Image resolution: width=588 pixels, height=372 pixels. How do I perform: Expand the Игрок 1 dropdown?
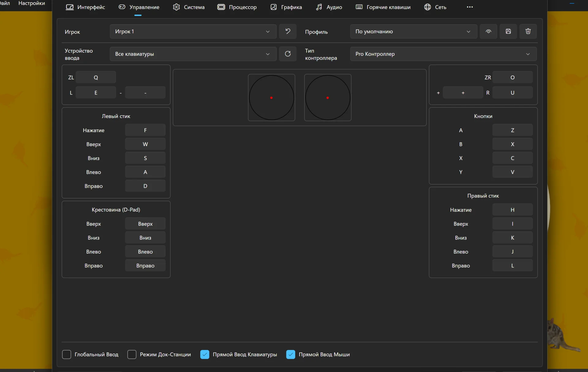pos(193,32)
